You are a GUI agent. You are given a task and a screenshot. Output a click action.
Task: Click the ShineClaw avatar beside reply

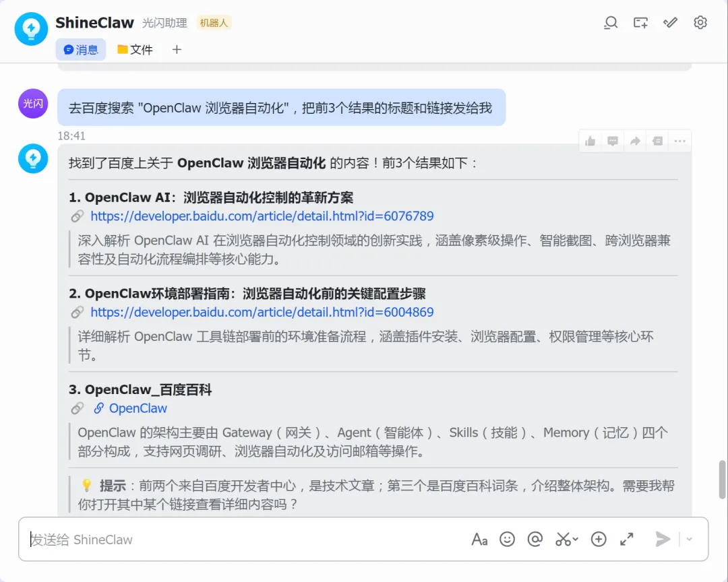tap(33, 159)
